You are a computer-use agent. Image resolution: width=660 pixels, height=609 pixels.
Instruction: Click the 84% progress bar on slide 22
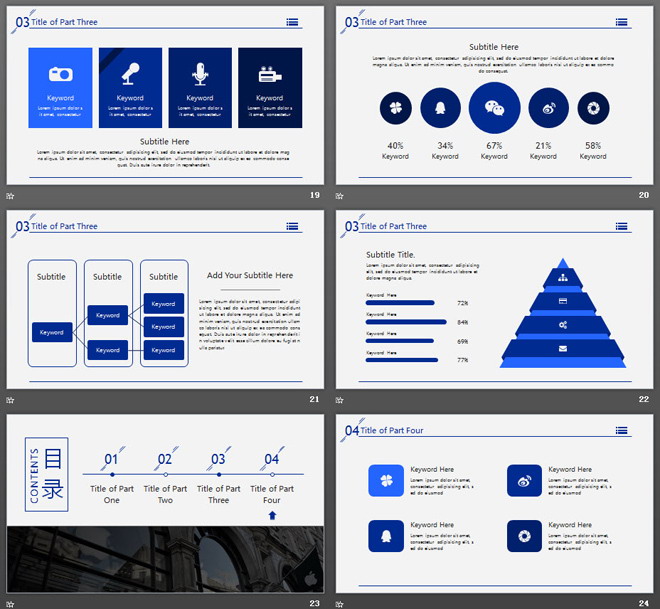[406, 322]
